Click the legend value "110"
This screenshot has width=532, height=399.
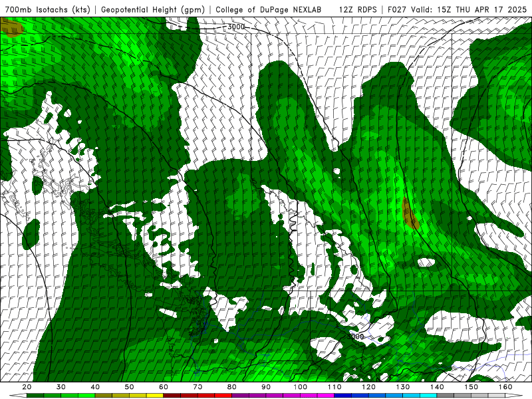click(334, 387)
